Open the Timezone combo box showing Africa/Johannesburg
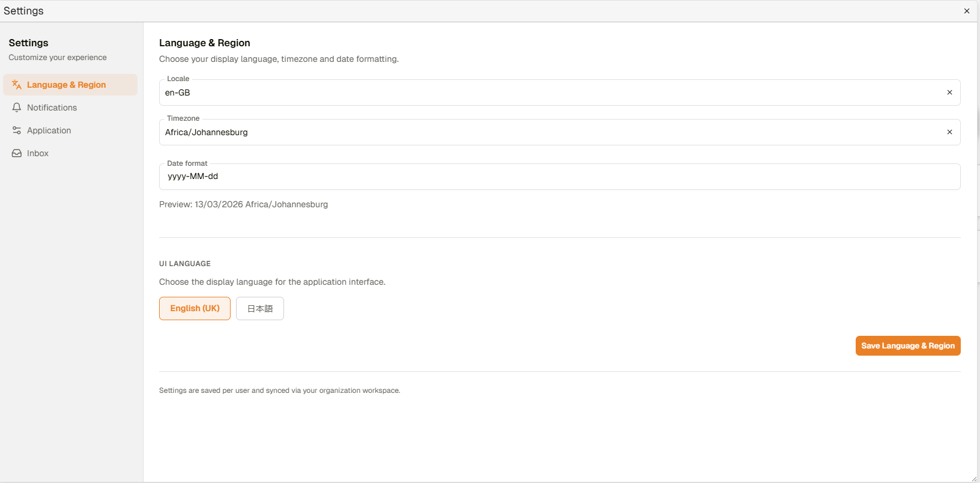The height and width of the screenshot is (483, 980). point(540,132)
